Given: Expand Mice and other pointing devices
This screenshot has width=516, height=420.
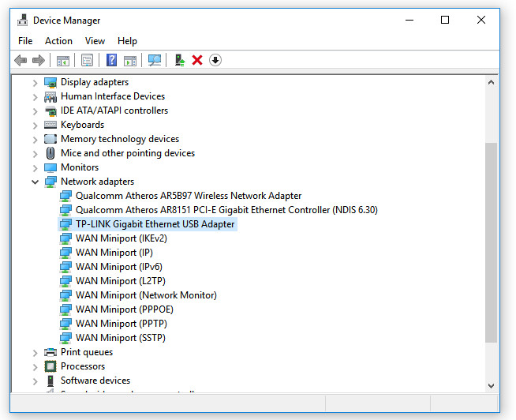Looking at the screenshot, I should 36,154.
